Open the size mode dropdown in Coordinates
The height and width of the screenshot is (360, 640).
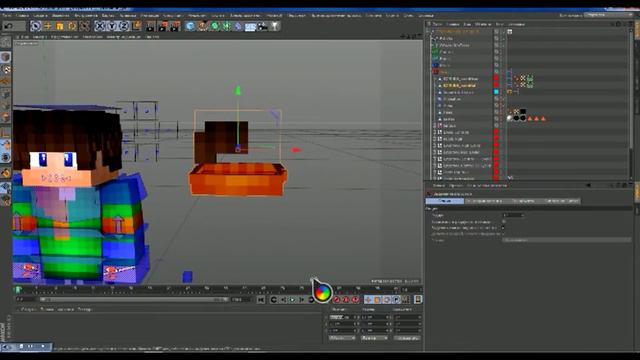coord(374,338)
